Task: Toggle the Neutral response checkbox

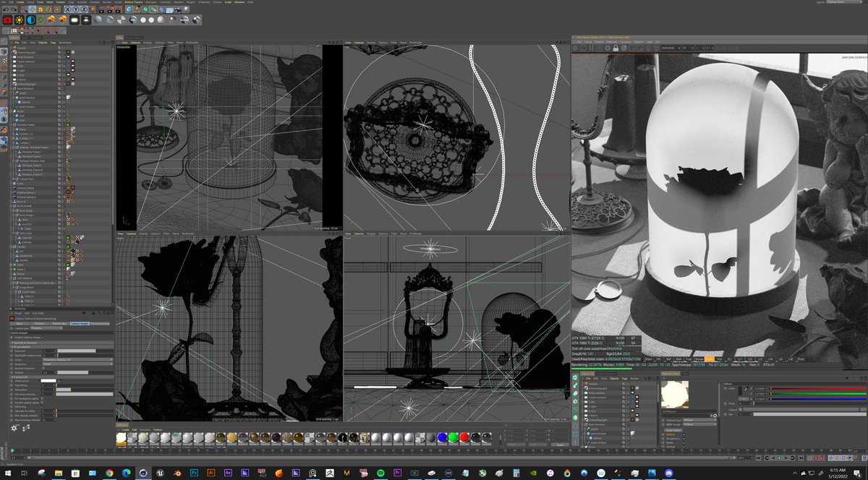Action: (x=43, y=368)
